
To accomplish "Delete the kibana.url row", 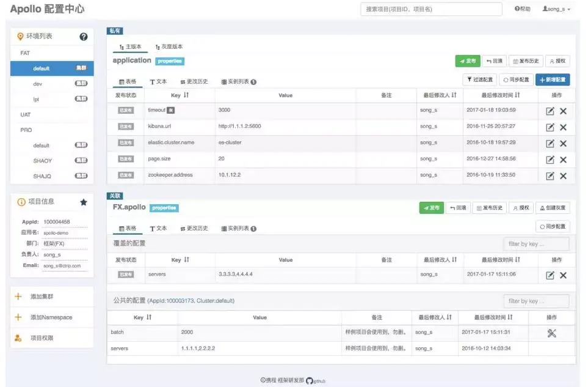I will point(563,127).
